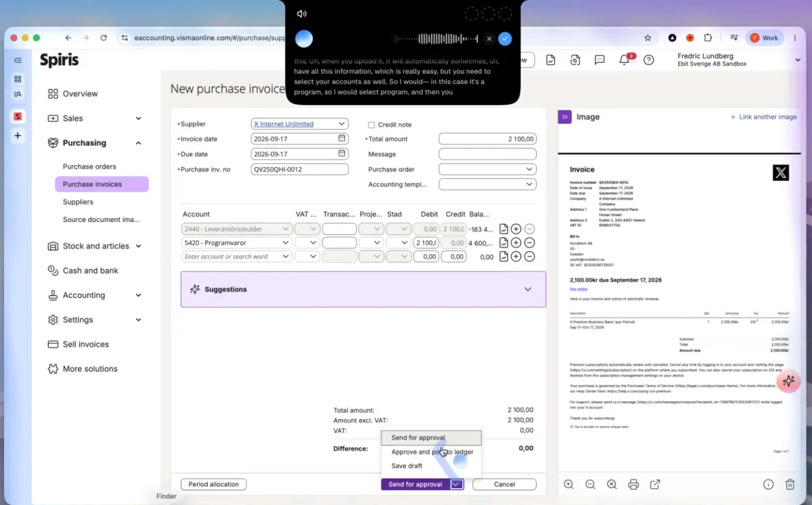Open the chat message icon in header
The width and height of the screenshot is (812, 505).
click(x=600, y=60)
